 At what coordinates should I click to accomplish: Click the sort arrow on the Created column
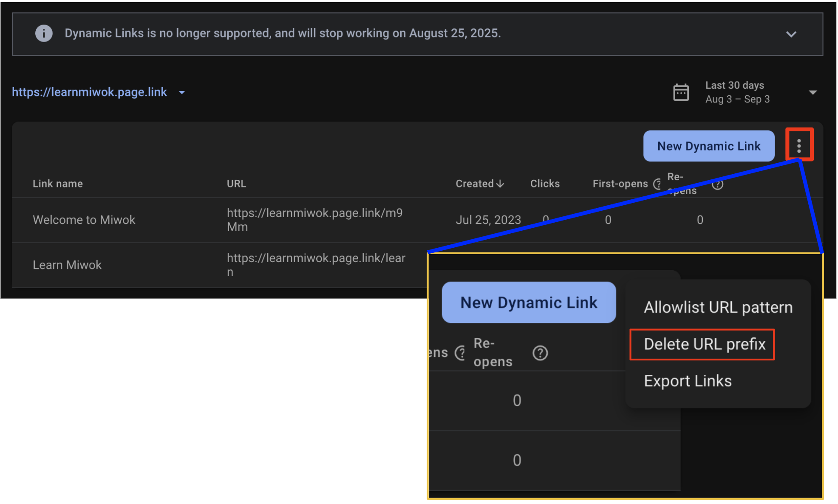pos(500,184)
